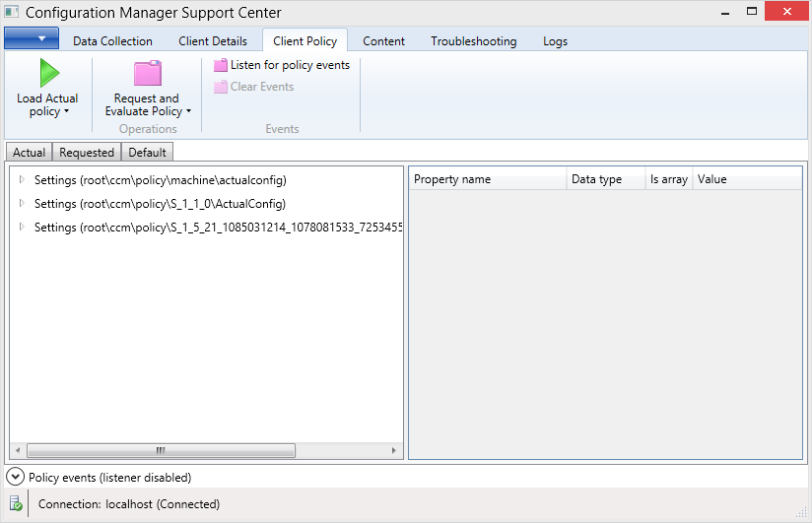The image size is (812, 523).
Task: Click the Clear Events icon
Action: click(221, 87)
